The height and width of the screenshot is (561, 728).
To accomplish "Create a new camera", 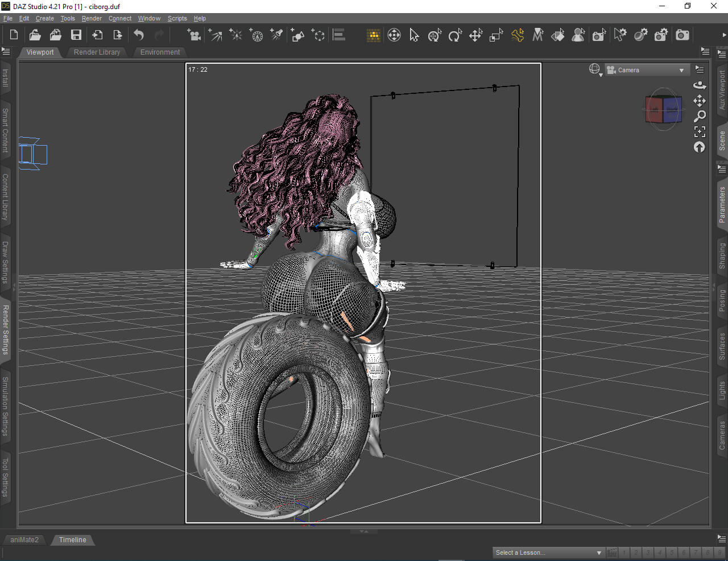I will tap(195, 35).
